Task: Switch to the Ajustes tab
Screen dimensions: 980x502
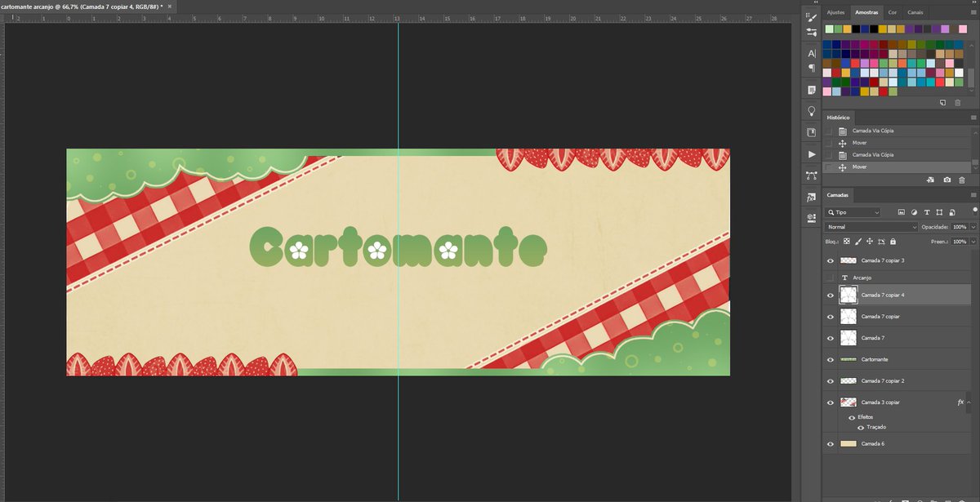Action: click(x=836, y=12)
